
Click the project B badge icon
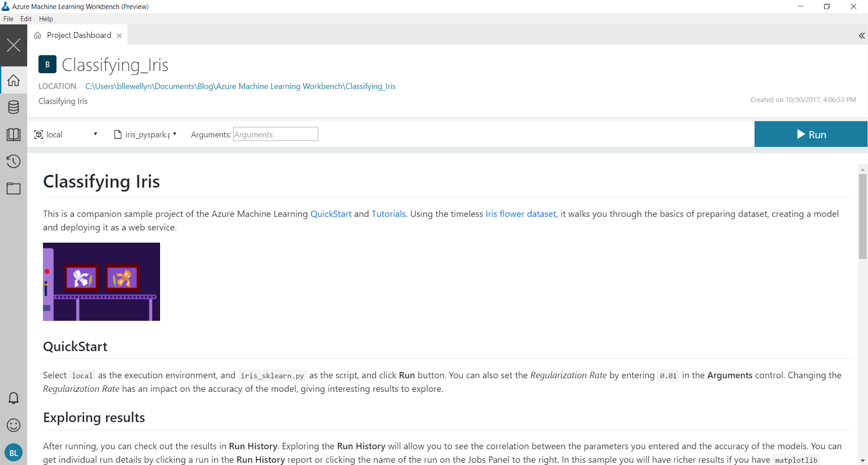[47, 64]
